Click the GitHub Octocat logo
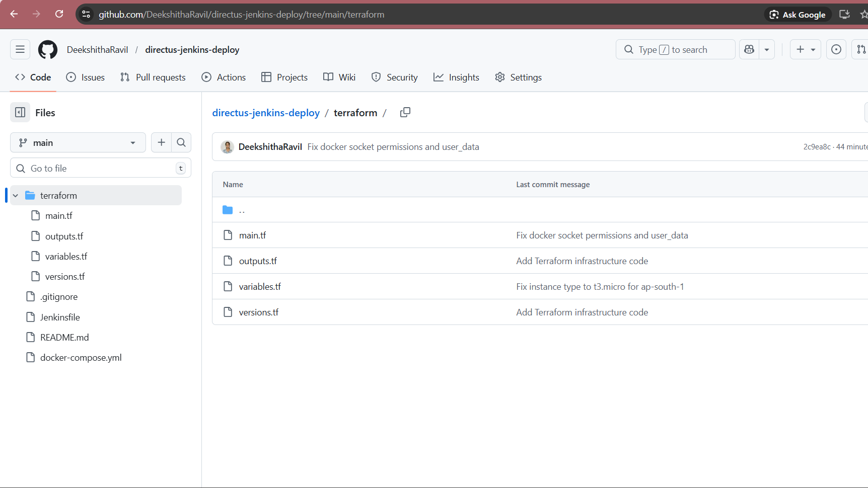 coord(48,50)
